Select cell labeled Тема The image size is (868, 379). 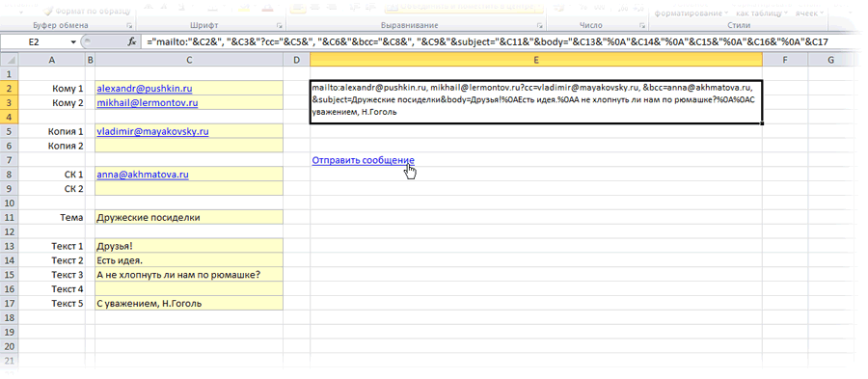coord(52,217)
